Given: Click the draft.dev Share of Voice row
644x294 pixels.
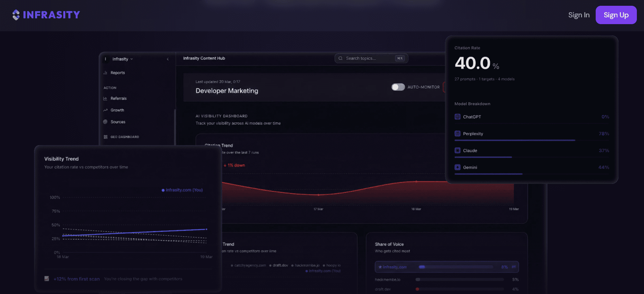Looking at the screenshot, I should [x=447, y=289].
